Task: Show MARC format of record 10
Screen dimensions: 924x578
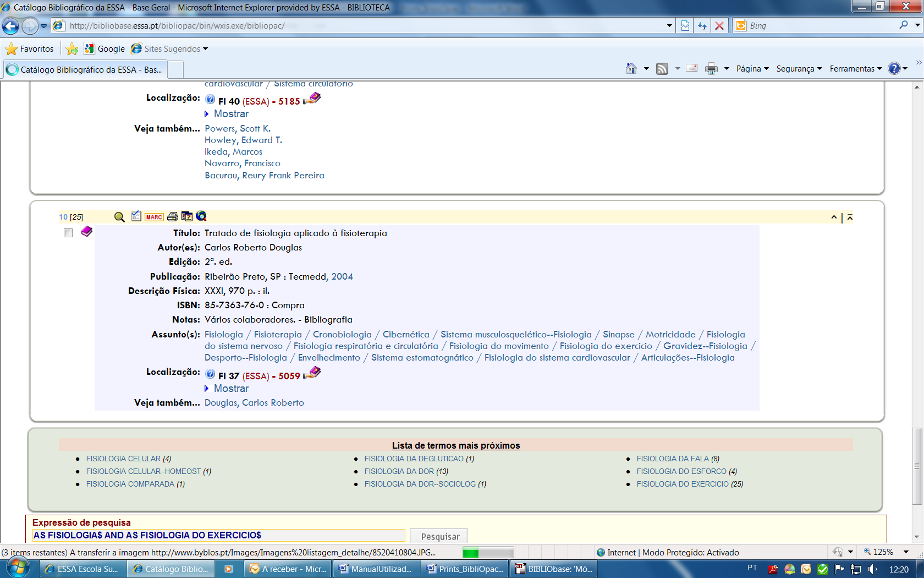Action: (154, 217)
